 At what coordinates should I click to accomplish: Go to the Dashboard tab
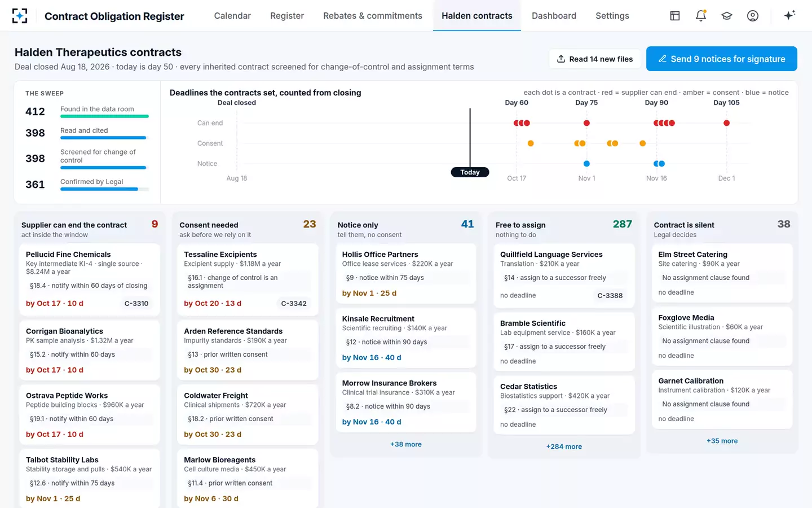click(x=554, y=16)
